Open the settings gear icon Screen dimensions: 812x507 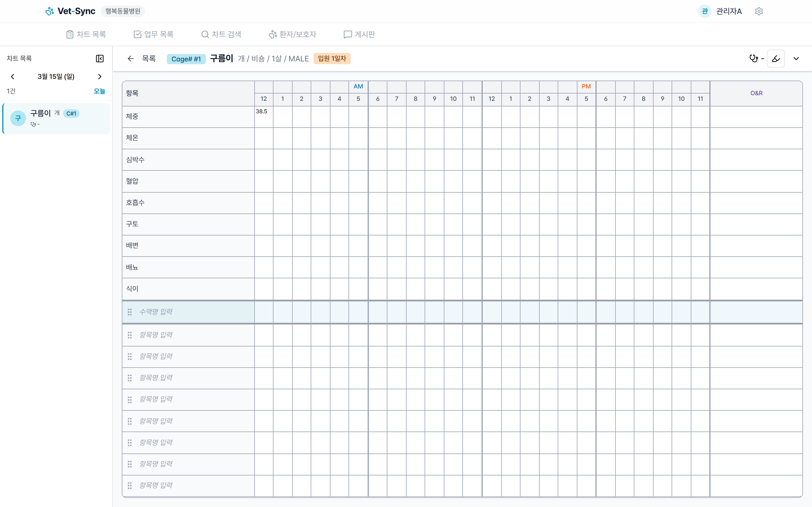759,11
